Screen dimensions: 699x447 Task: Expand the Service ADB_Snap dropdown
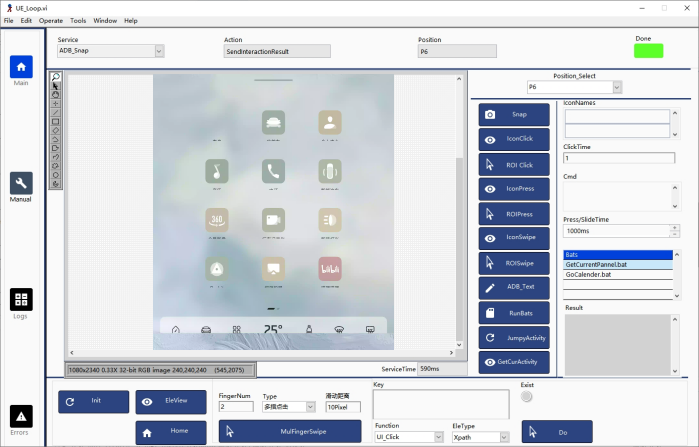159,51
